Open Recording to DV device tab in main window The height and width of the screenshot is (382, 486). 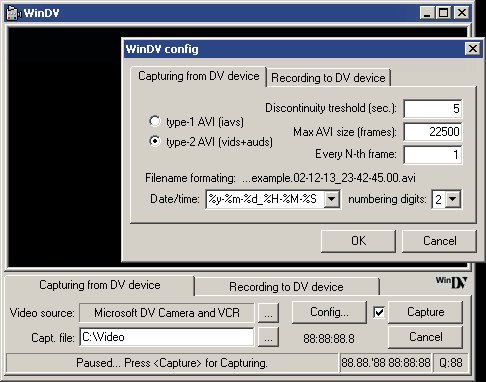click(x=286, y=287)
